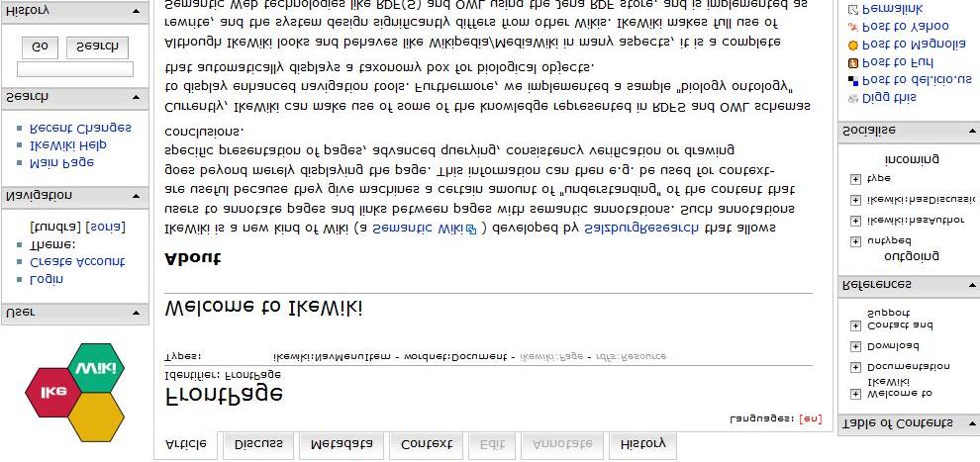Click the Digg this link
This screenshot has height=462, width=980.
(x=889, y=98)
